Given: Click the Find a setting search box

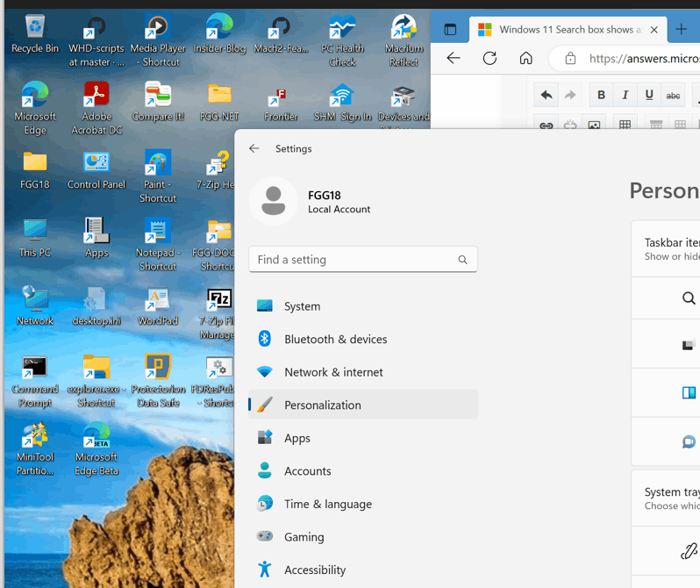Looking at the screenshot, I should point(363,260).
